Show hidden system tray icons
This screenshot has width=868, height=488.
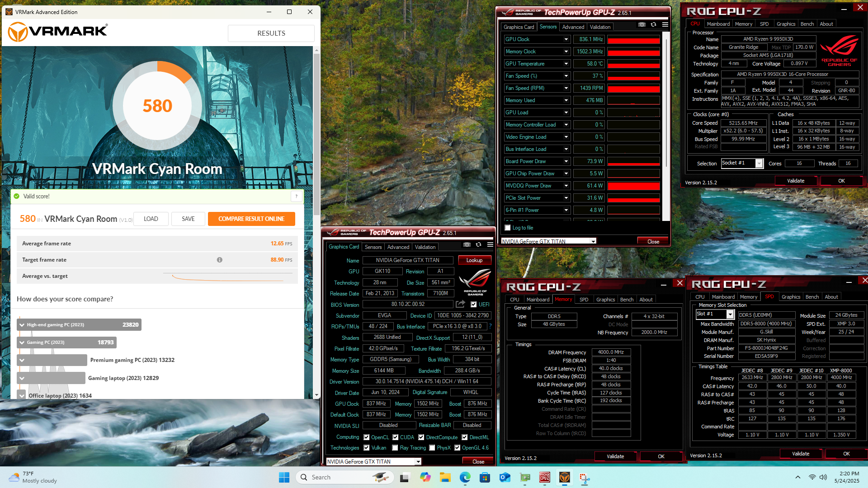[797, 477]
